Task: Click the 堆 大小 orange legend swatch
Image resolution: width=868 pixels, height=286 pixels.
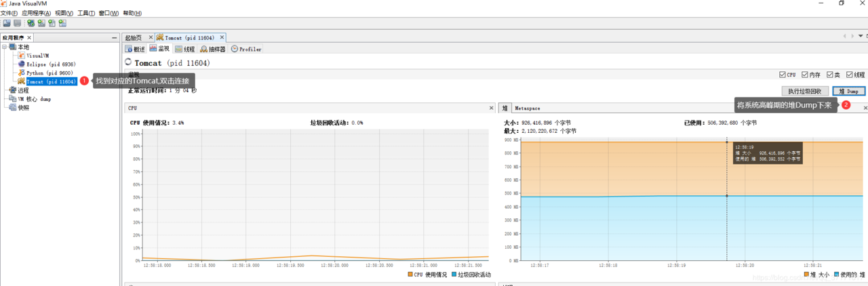Action: [x=806, y=274]
